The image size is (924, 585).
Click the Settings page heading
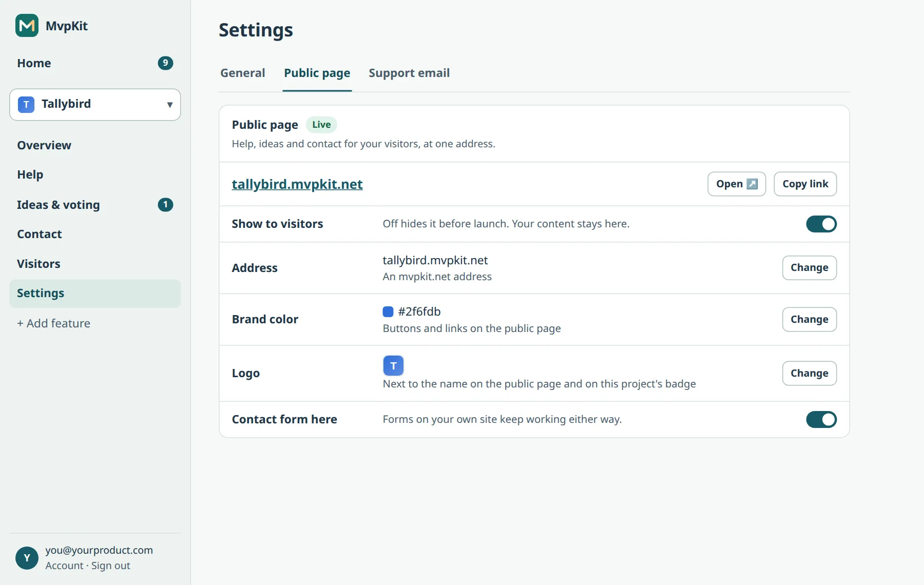256,30
